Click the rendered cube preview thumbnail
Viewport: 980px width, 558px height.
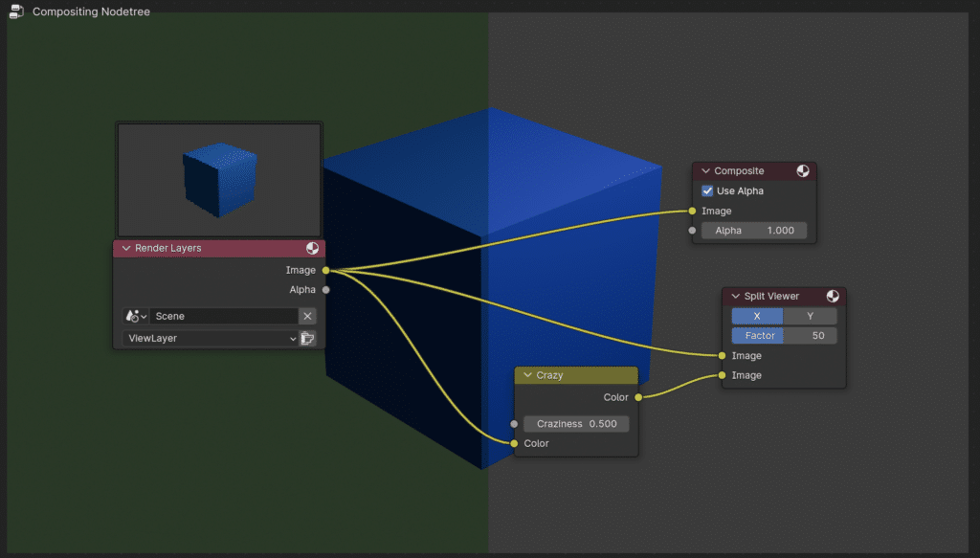218,178
